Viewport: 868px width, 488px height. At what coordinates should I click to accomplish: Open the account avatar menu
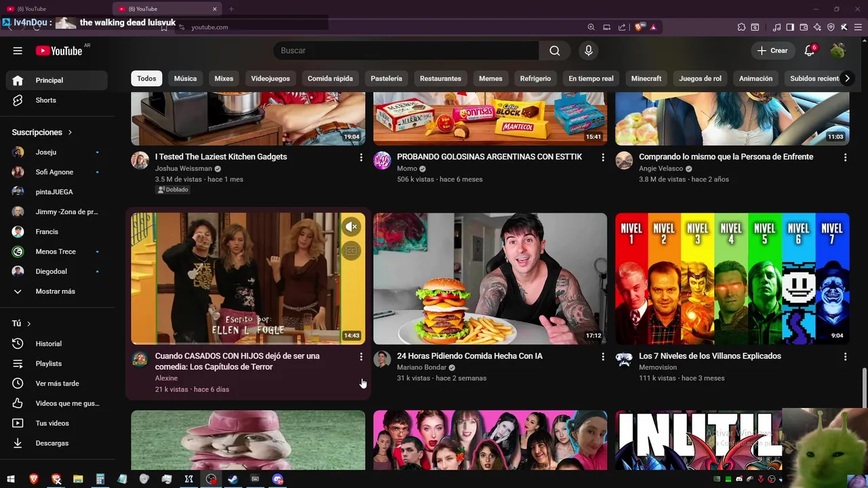(x=838, y=51)
